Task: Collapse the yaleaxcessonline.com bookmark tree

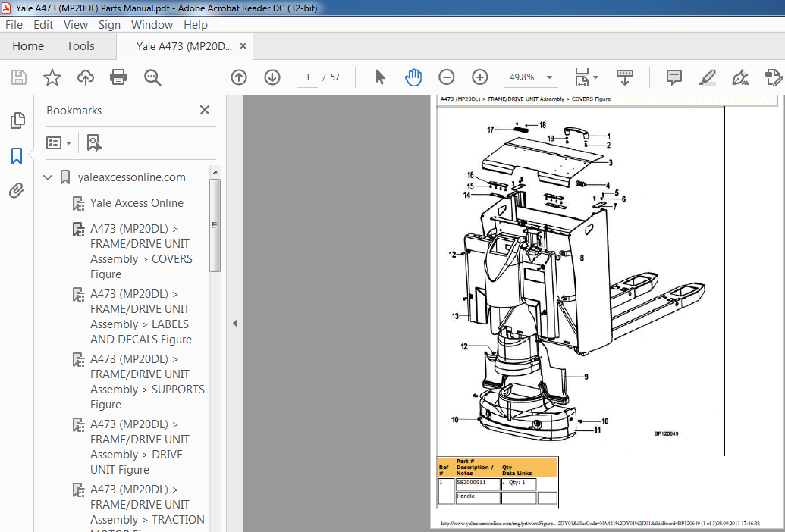Action: tap(48, 177)
